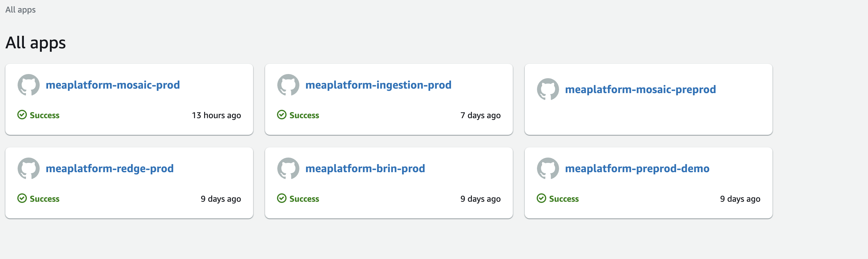Click success checkmark icon for meaplatform-preprod-demo
868x259 pixels.
tap(541, 198)
